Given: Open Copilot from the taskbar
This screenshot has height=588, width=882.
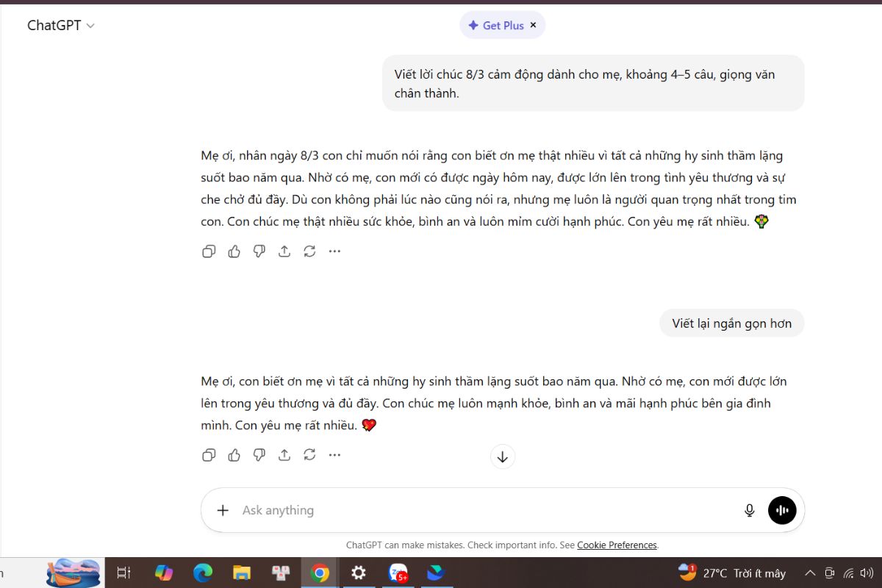Looking at the screenshot, I should coord(163,573).
